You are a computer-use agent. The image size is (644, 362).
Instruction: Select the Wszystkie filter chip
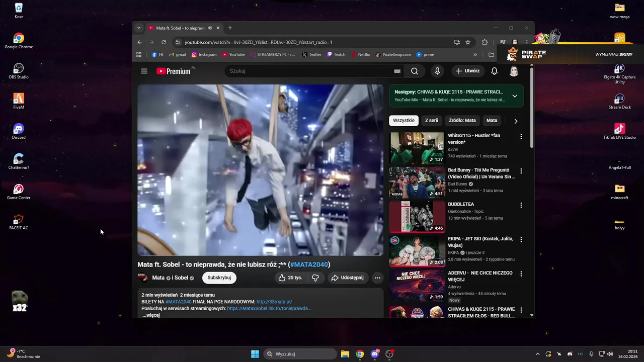pyautogui.click(x=404, y=121)
